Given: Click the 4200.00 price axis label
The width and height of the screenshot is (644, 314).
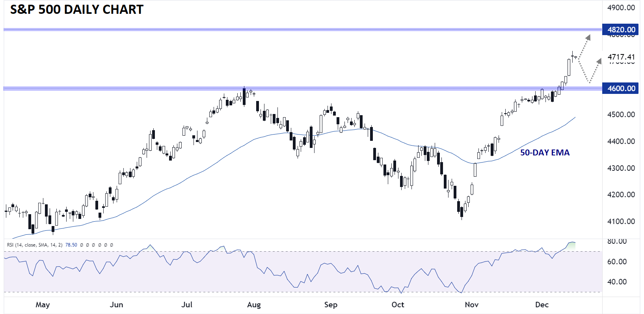Looking at the screenshot, I should click(x=621, y=194).
